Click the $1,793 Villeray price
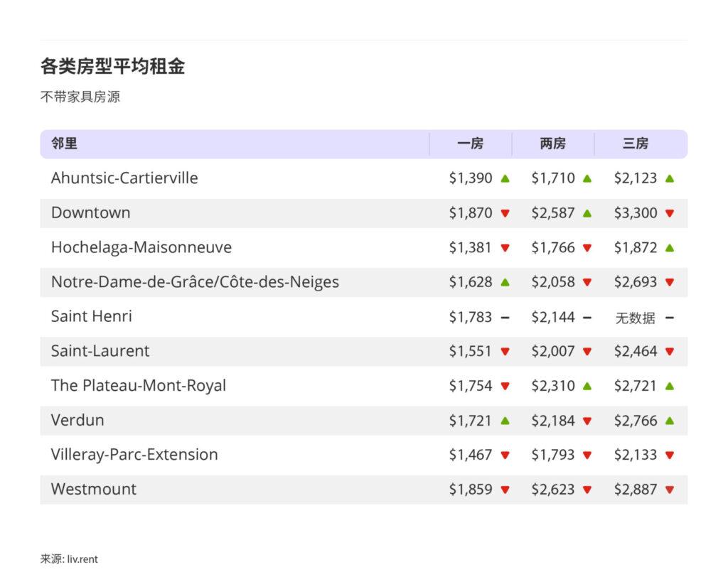 tap(553, 455)
